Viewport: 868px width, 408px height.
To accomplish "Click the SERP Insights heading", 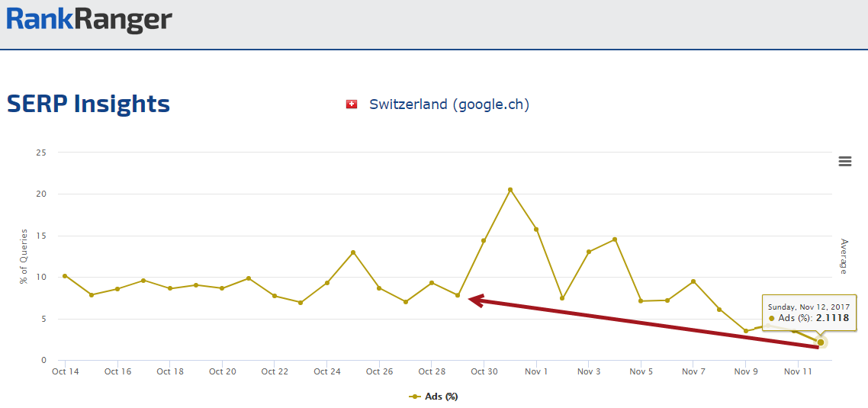I will pos(88,104).
